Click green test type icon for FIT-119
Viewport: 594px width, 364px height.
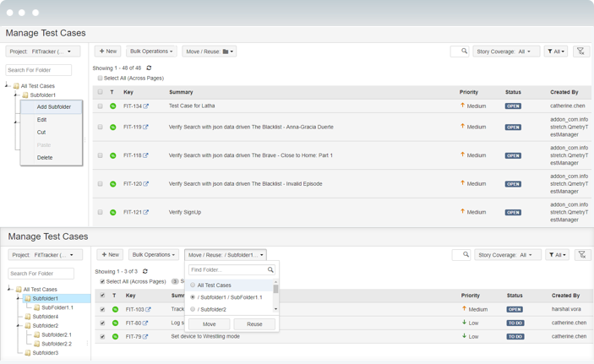pos(113,127)
